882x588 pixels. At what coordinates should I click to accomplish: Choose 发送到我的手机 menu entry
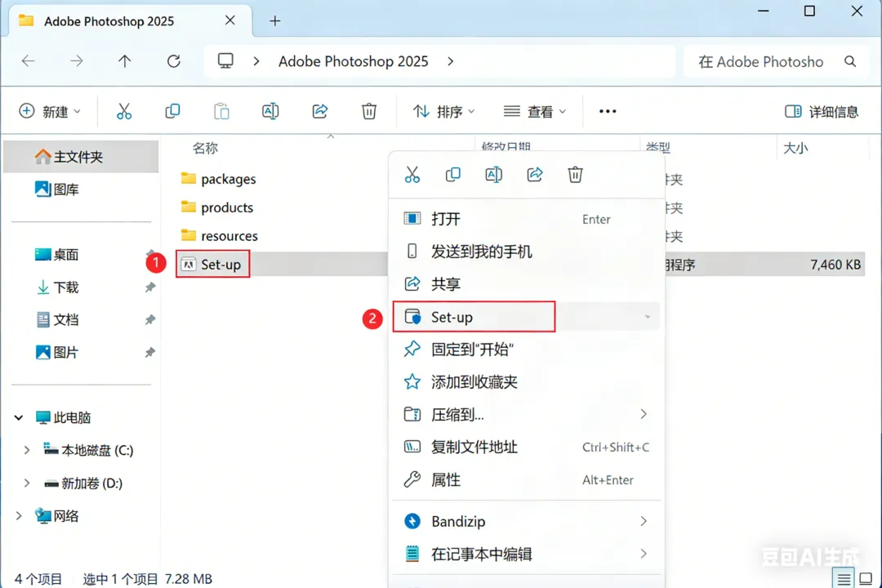(x=526, y=252)
